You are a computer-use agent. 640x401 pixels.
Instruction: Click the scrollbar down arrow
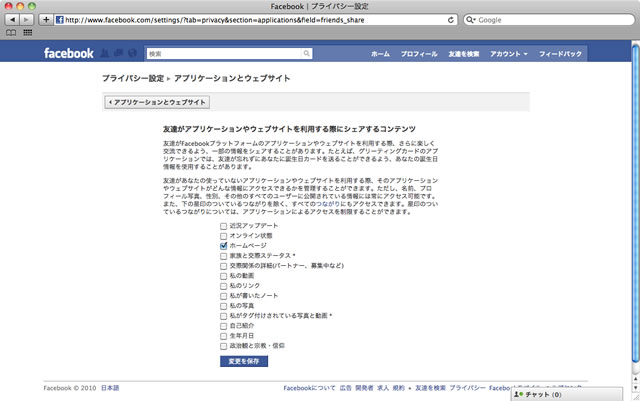[636, 387]
